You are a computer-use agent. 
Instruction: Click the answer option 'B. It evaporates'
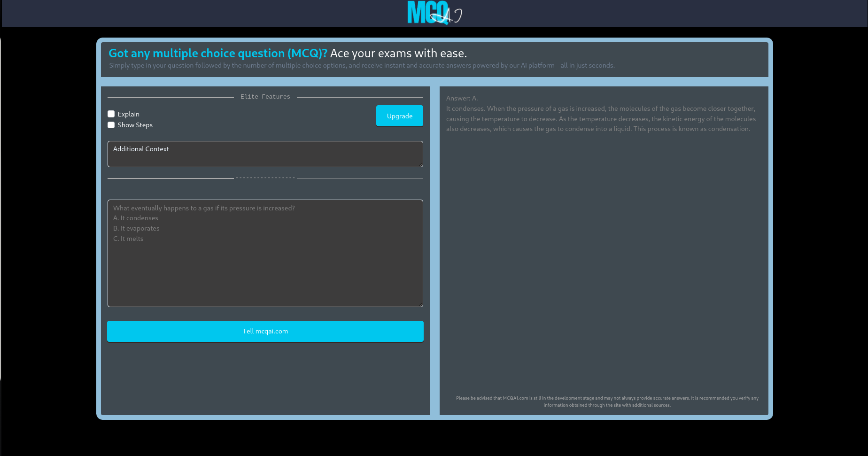pyautogui.click(x=136, y=228)
